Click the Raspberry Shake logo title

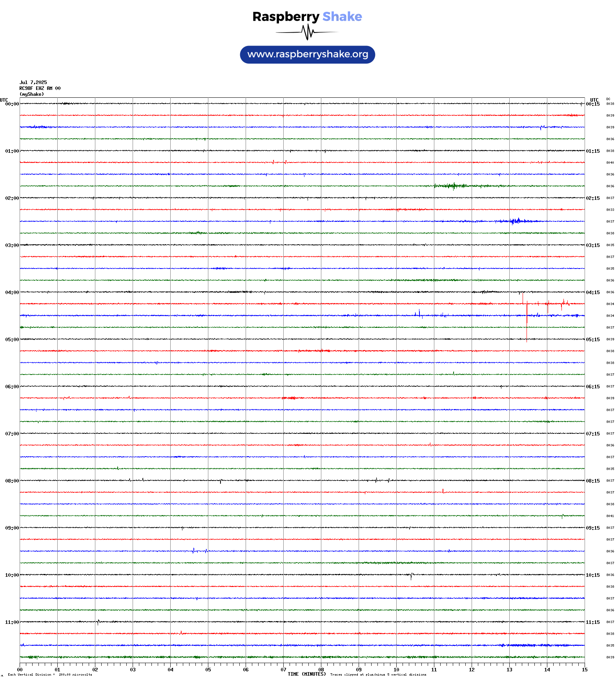(x=307, y=16)
